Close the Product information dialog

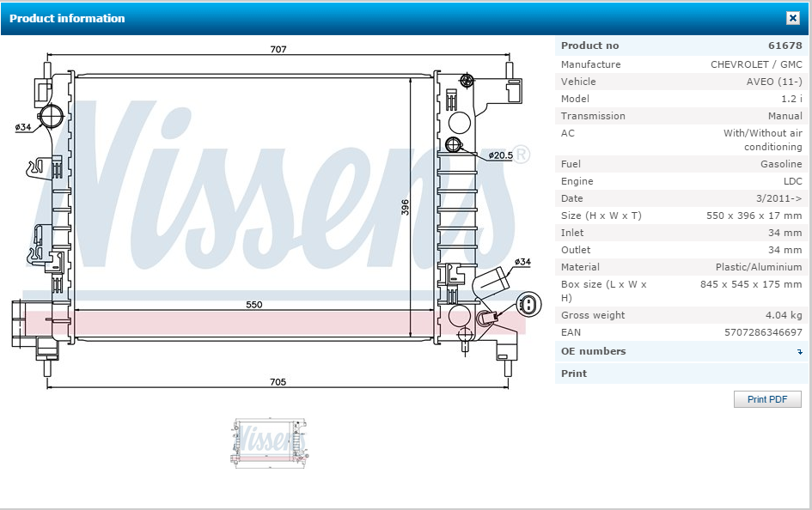(792, 18)
